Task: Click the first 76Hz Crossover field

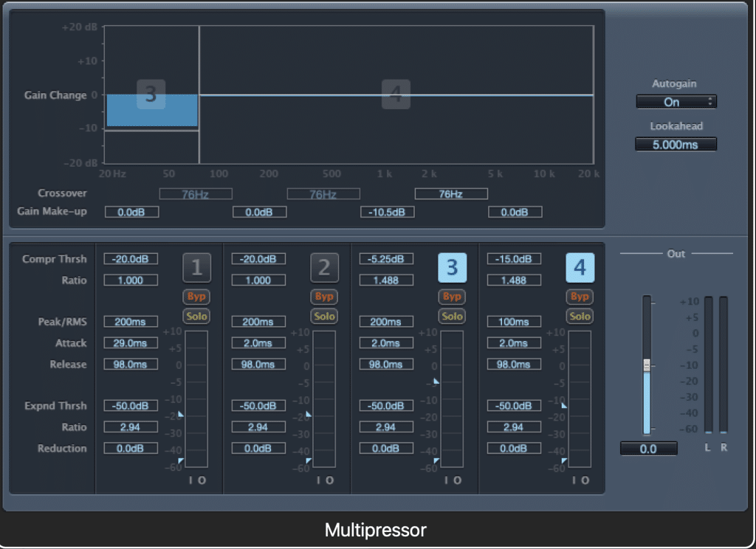Action: (195, 193)
